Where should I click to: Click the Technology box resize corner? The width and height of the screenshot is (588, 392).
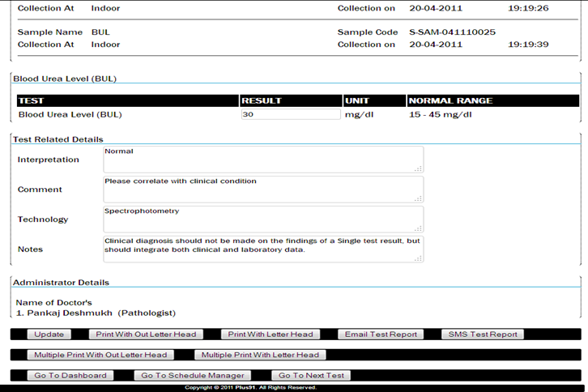419,228
